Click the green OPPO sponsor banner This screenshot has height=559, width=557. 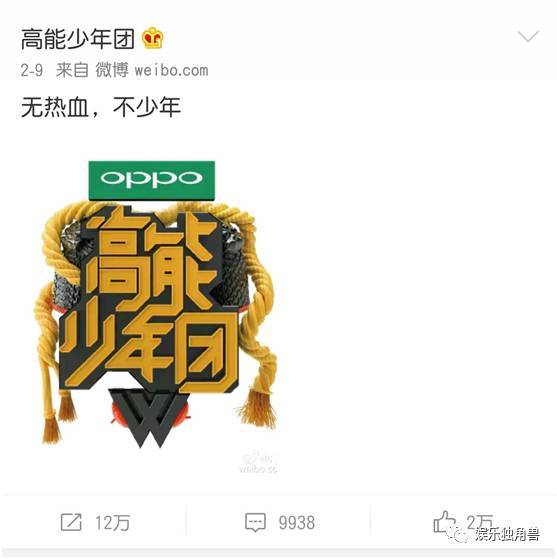pos(152,180)
